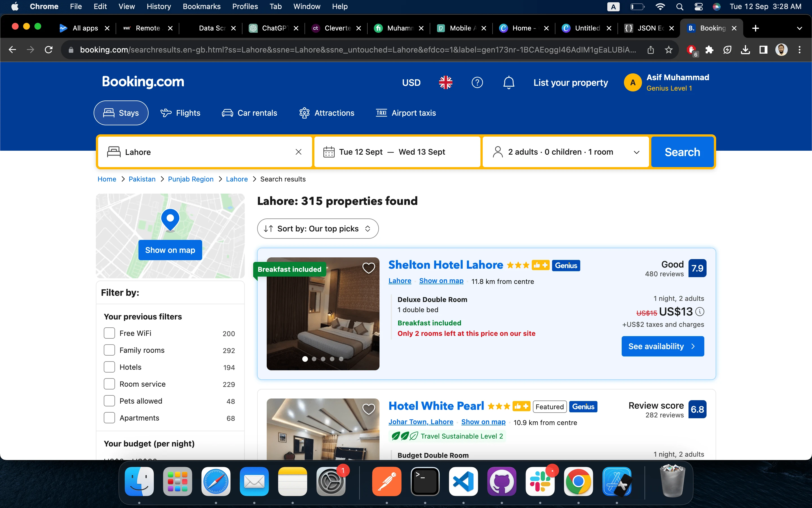Reload the current page

point(49,50)
